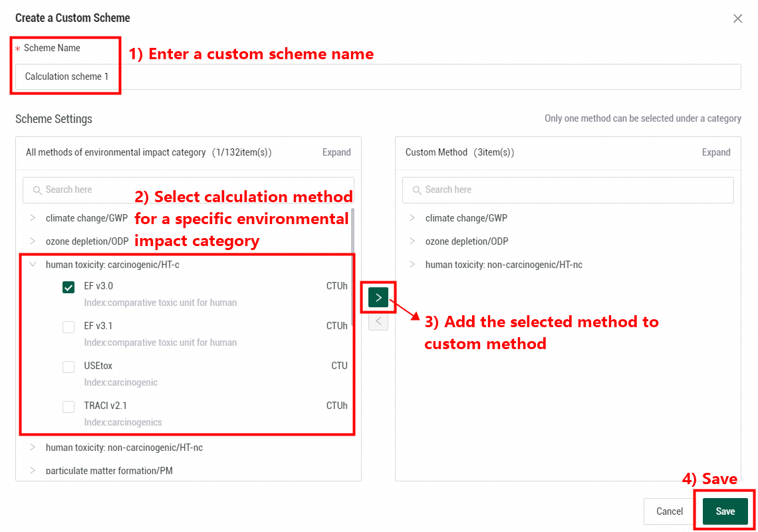
Task: Save the custom scheme
Action: (725, 511)
